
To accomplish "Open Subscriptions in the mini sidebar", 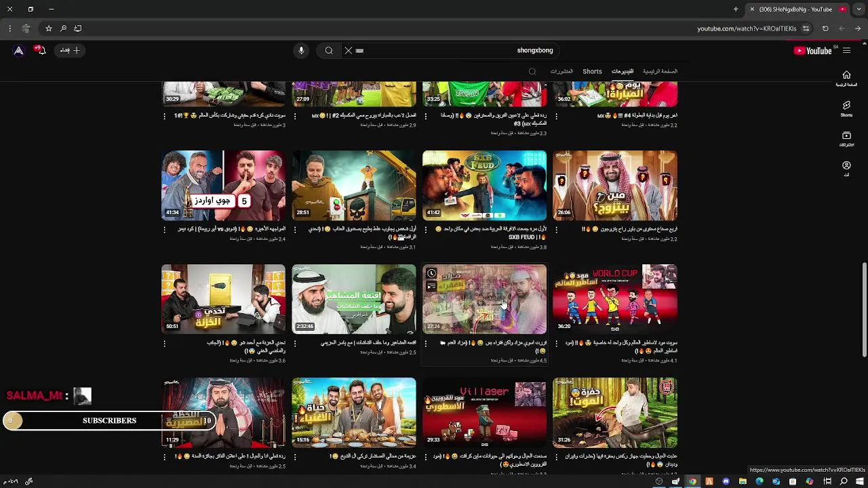I will tap(846, 138).
